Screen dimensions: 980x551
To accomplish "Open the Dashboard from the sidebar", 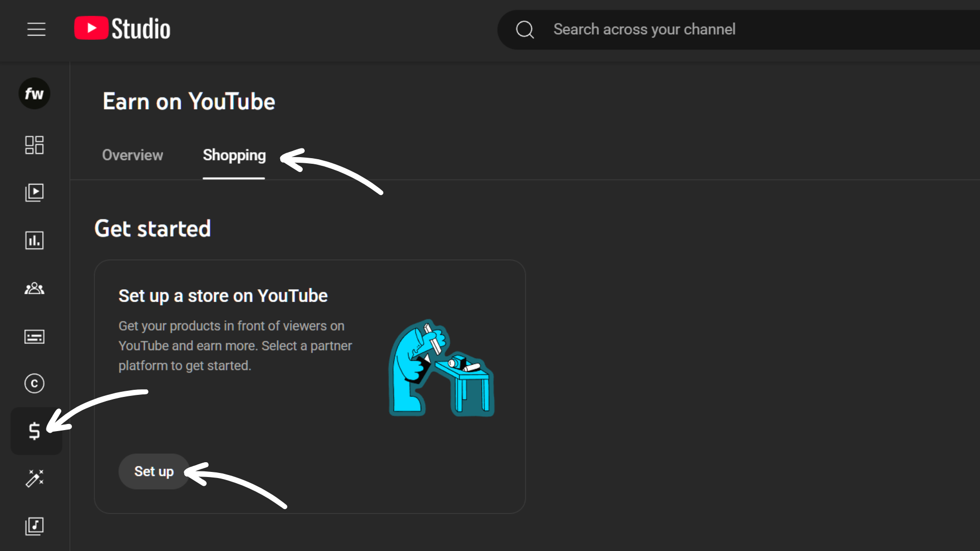I will 34,145.
